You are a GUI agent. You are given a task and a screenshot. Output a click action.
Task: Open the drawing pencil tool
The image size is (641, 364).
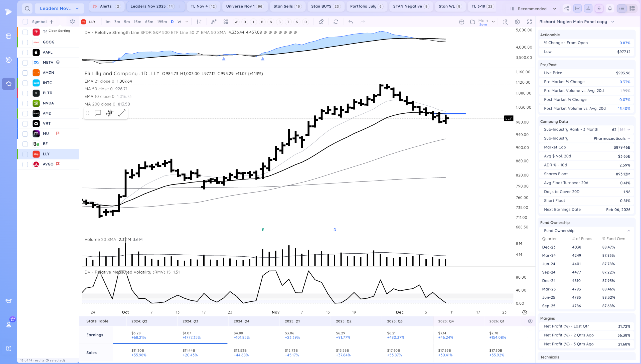[321, 22]
